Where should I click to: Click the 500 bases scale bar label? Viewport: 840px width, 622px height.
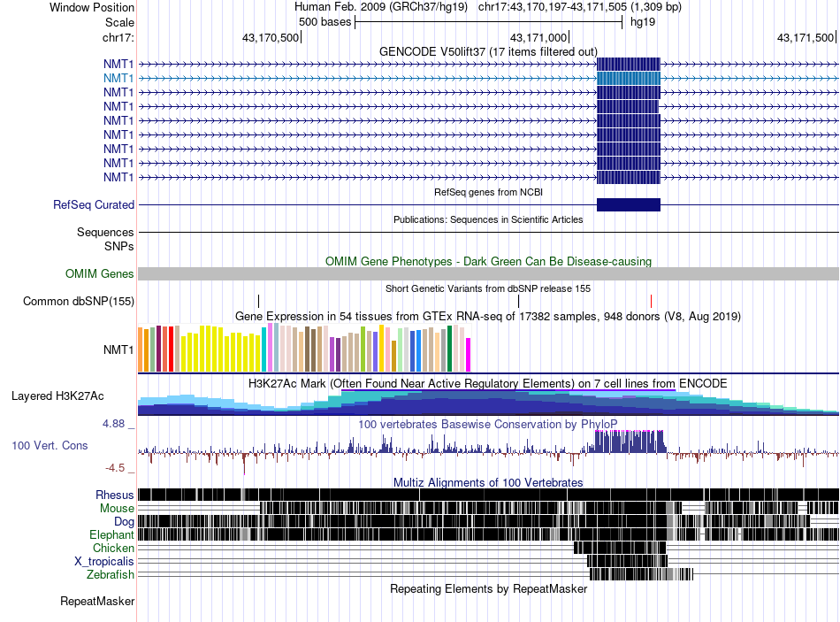point(325,22)
